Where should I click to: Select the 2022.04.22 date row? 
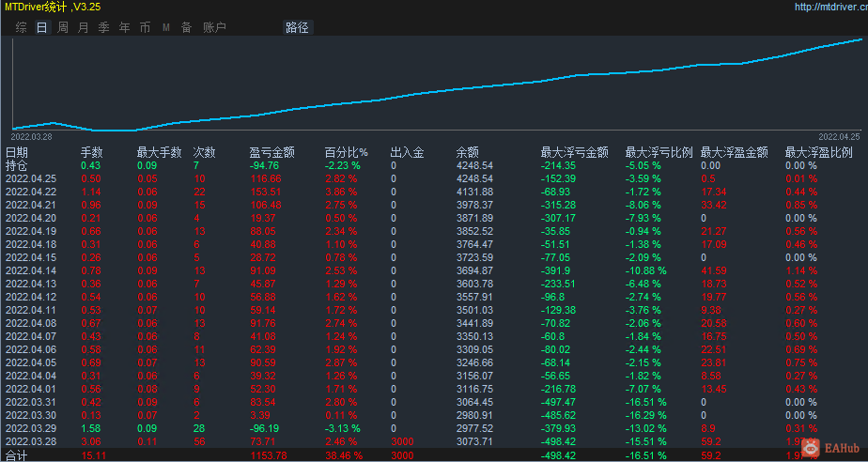click(x=30, y=192)
